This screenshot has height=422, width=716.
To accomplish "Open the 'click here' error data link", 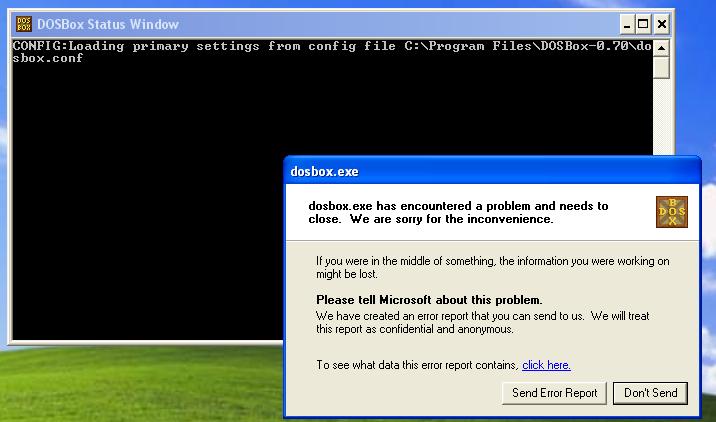I will click(x=546, y=365).
